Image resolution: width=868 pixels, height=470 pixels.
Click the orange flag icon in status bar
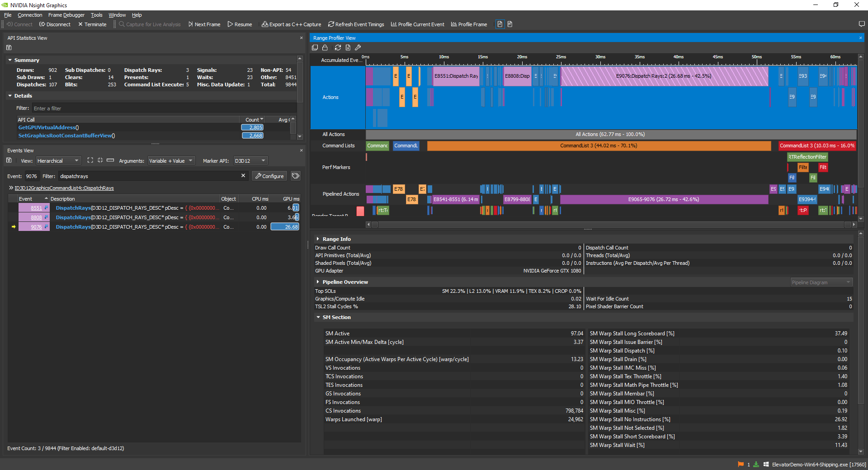[741, 464]
